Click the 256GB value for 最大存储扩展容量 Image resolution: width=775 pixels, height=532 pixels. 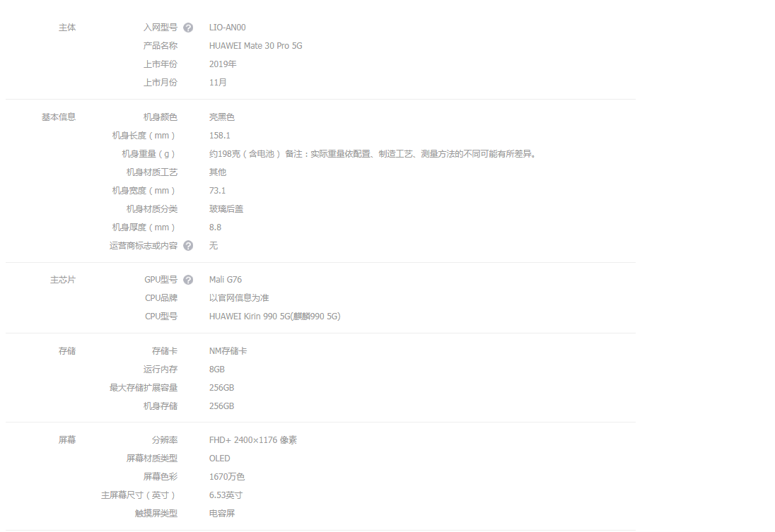pos(221,388)
